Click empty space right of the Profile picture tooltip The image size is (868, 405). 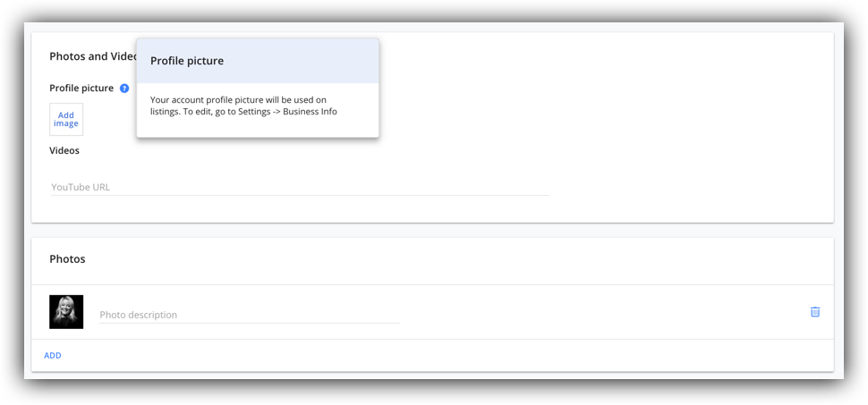603,89
